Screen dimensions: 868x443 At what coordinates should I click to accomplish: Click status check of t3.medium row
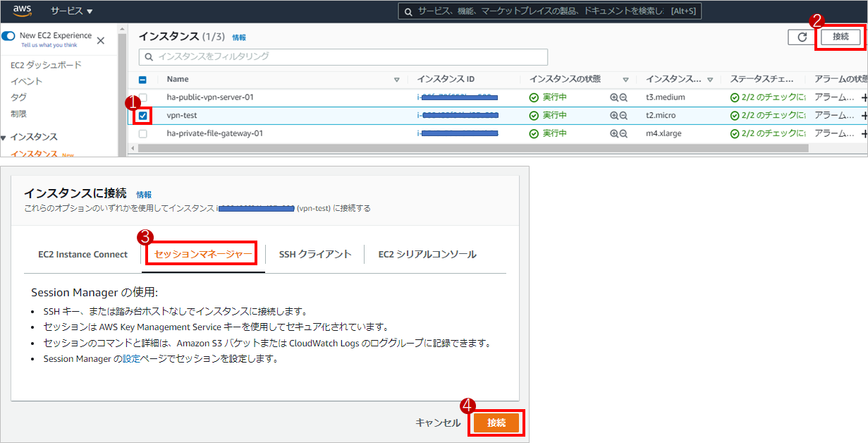tap(768, 97)
